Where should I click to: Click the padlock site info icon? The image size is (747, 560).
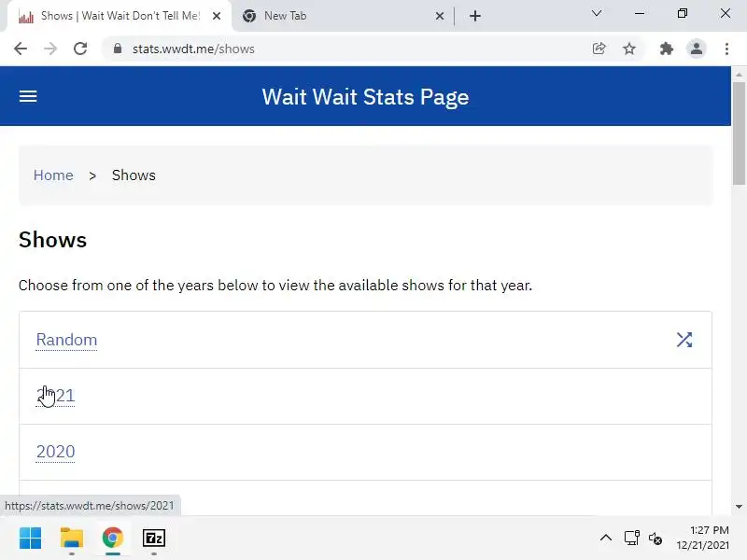[x=118, y=49]
